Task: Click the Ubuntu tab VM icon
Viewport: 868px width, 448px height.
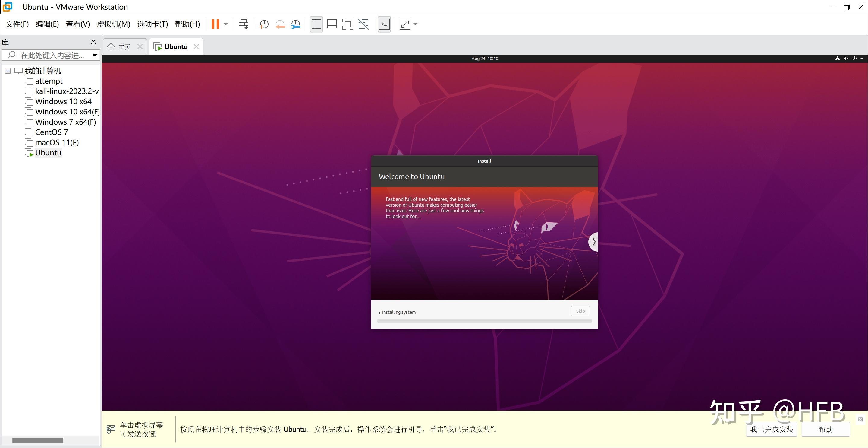Action: pos(157,47)
